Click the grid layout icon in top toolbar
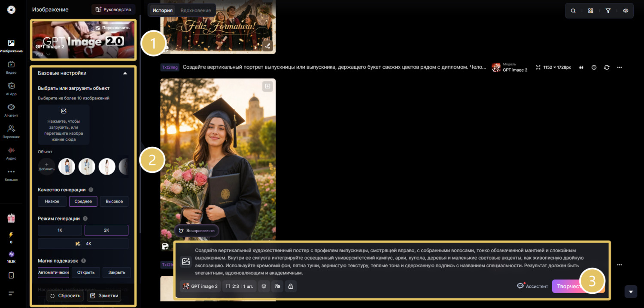This screenshot has height=308, width=644. (591, 11)
